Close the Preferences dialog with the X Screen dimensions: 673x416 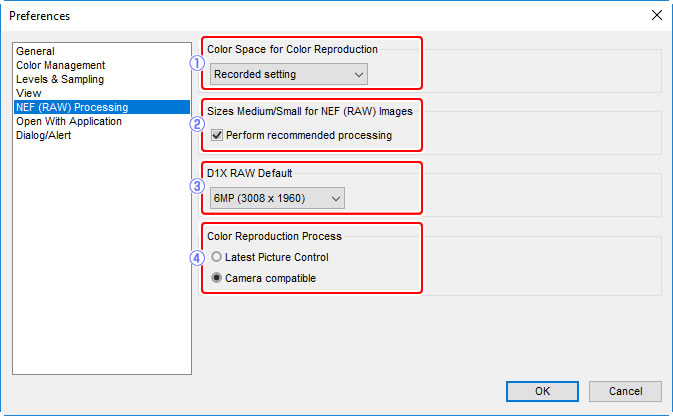click(x=657, y=15)
